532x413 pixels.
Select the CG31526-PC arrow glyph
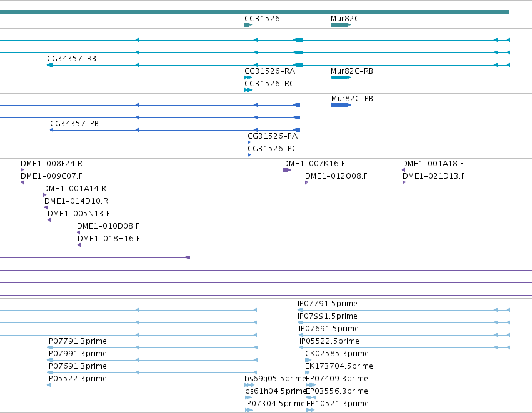[x=249, y=156]
